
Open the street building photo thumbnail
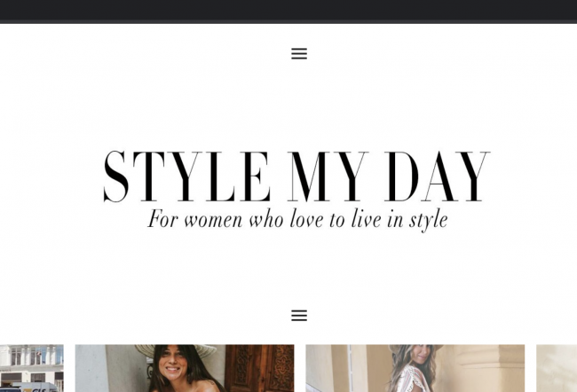[32, 368]
